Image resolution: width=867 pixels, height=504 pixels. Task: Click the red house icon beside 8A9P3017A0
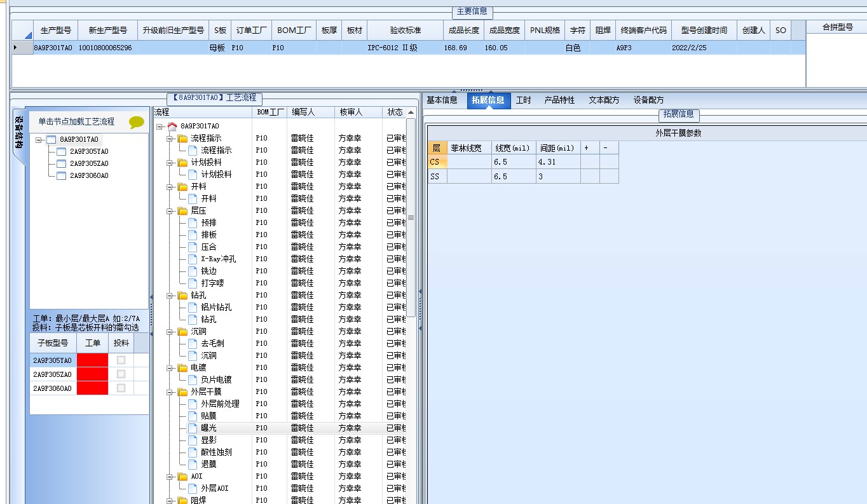pos(172,126)
